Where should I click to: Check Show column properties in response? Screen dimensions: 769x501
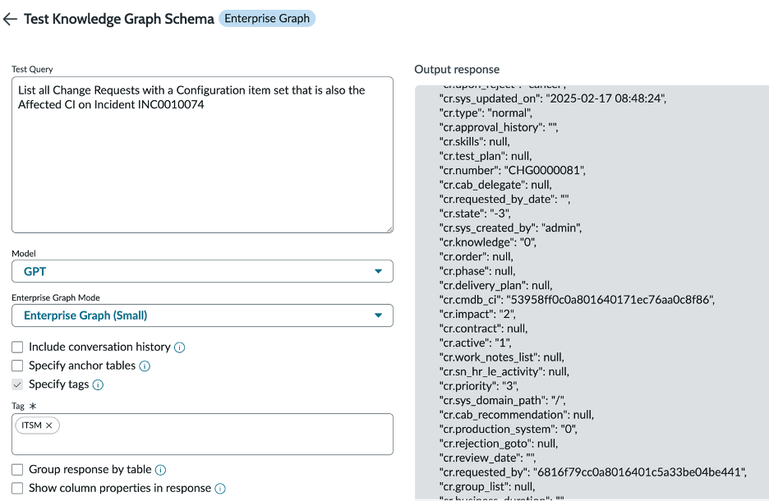point(18,489)
